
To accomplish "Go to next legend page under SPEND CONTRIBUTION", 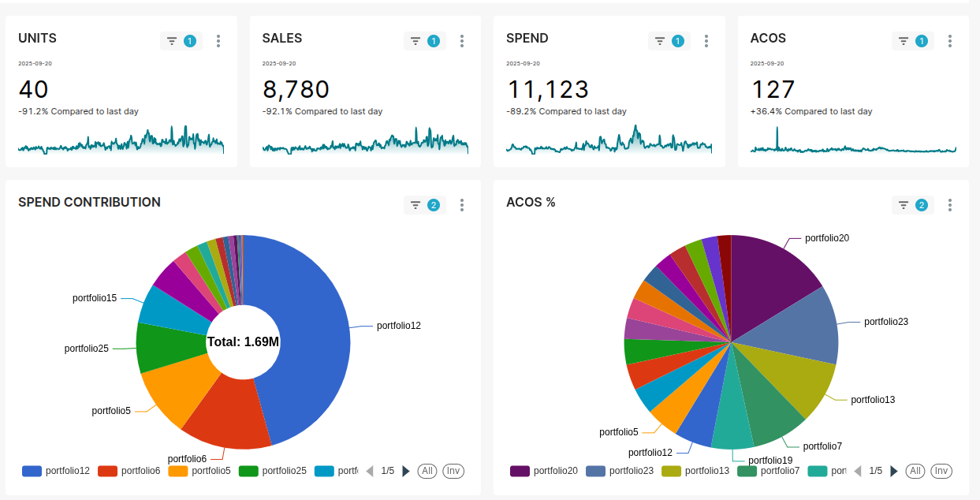I will click(x=406, y=471).
